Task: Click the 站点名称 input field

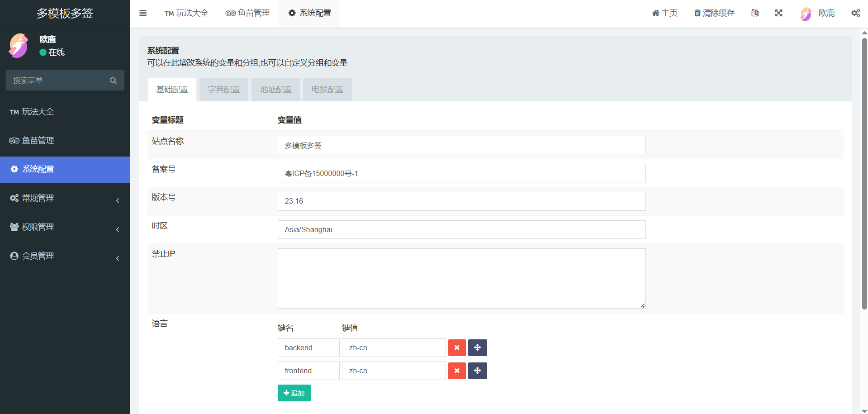Action: tap(461, 145)
